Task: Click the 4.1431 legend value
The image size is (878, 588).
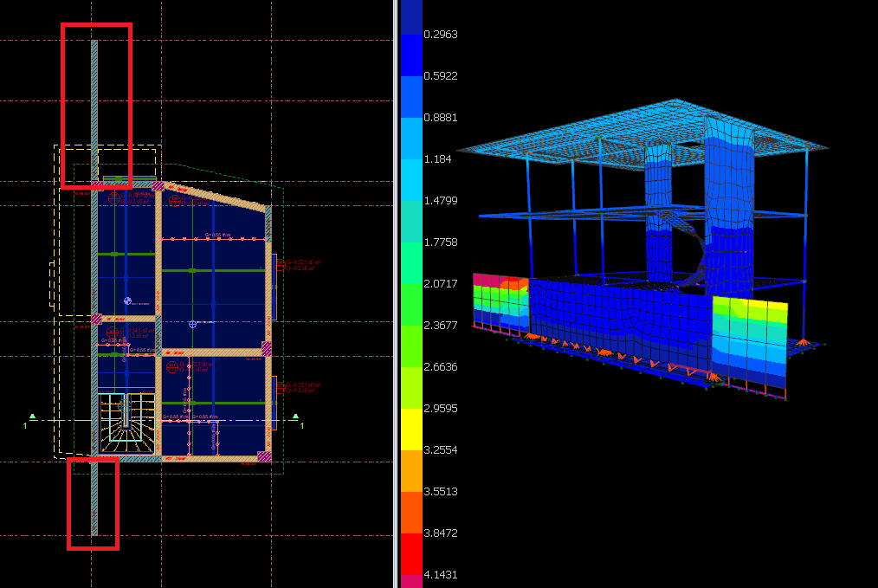Action: pos(440,574)
